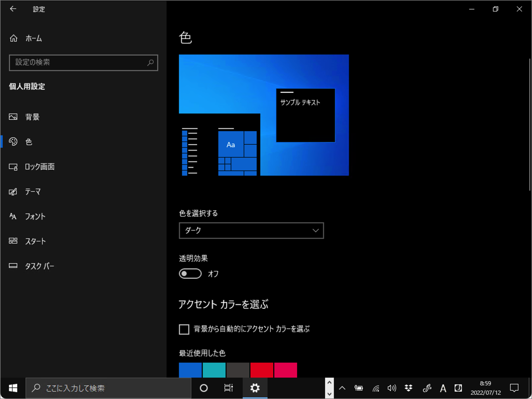The width and height of the screenshot is (532, 399).
Task: Open テーマ (Themes) settings
Action: click(33, 192)
